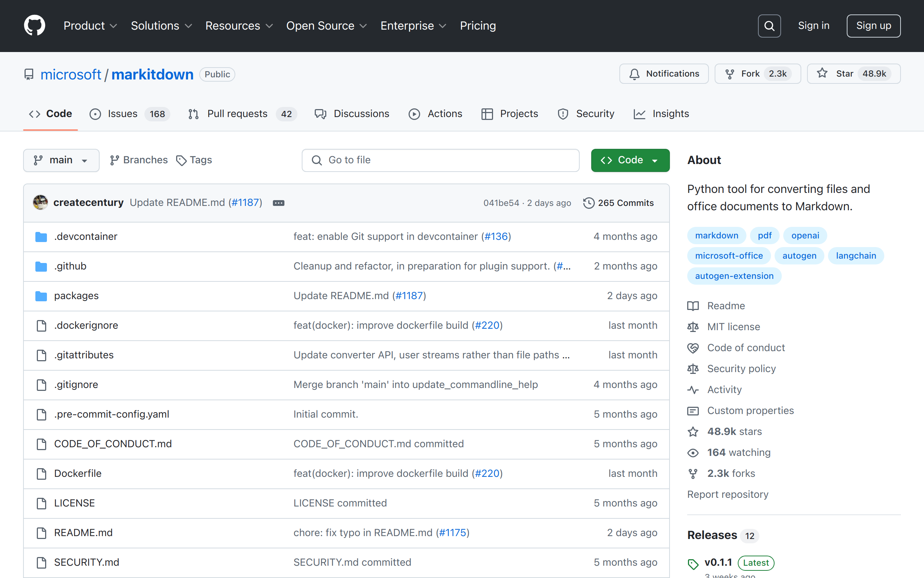Viewport: 924px width, 578px height.
Task: Open the Solutions dropdown menu
Action: [161, 26]
